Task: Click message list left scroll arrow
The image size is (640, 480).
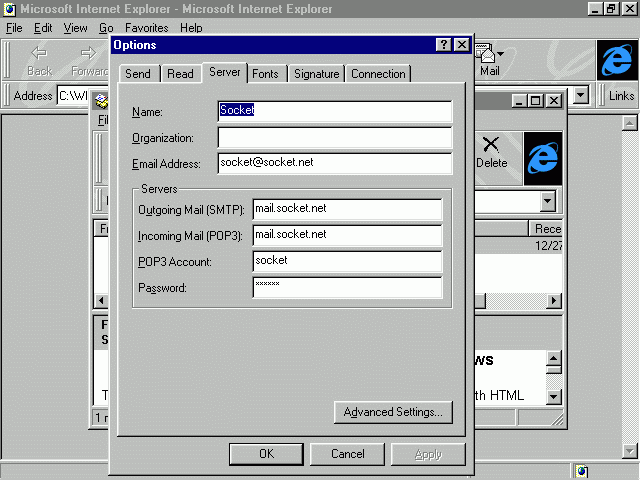Action: (101, 301)
